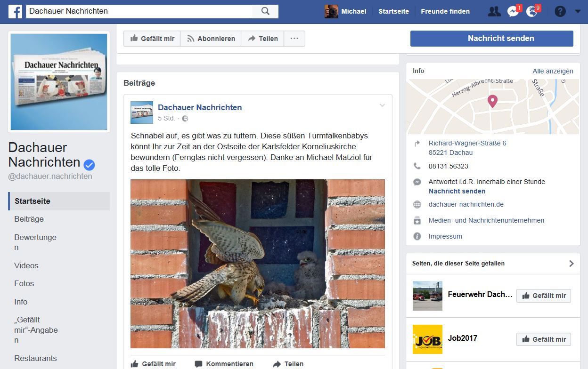Open friend requests icon
Viewport: 588px width, 369px height.
494,11
